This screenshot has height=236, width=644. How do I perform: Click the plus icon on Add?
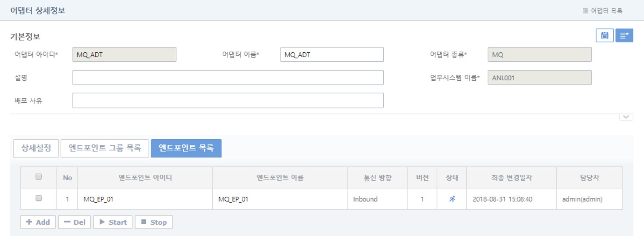click(29, 222)
